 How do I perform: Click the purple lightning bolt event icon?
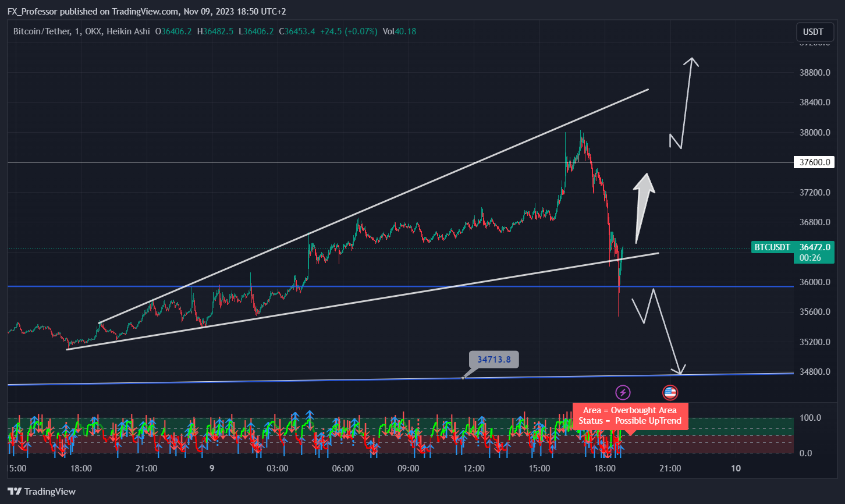point(623,392)
